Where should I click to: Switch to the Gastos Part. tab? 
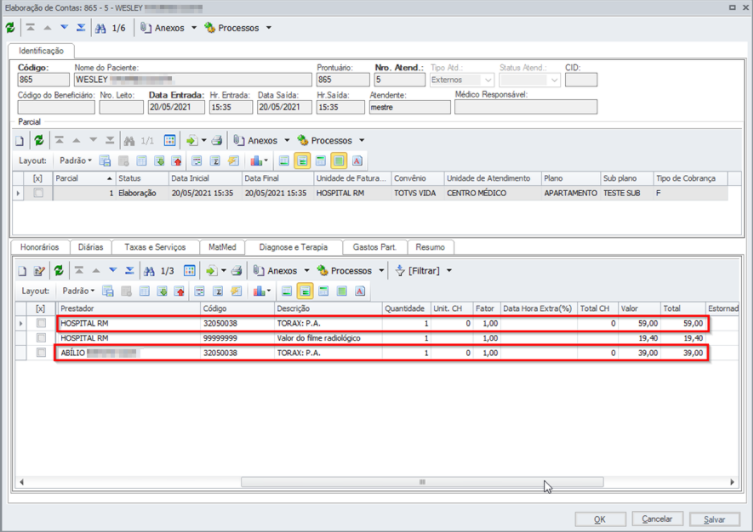point(375,247)
